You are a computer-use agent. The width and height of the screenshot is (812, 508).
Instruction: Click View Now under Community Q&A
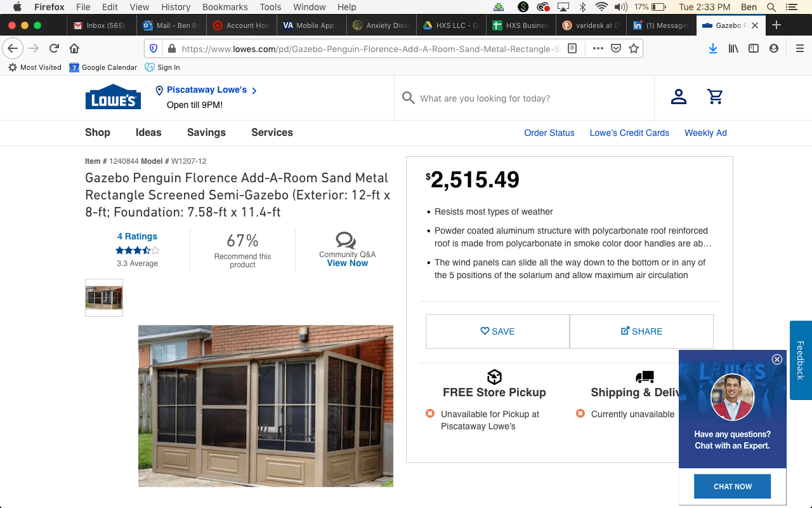[x=347, y=263]
